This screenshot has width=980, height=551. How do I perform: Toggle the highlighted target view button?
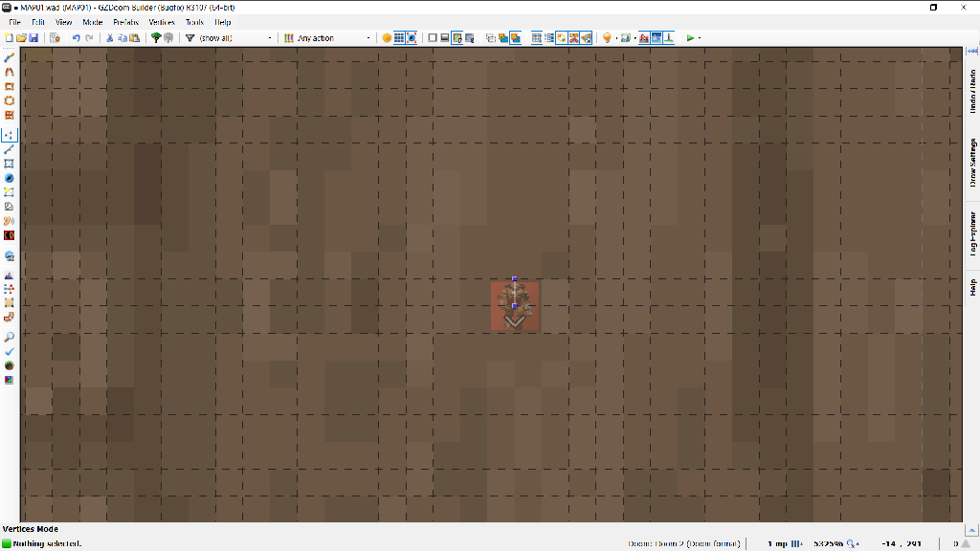click(x=412, y=38)
